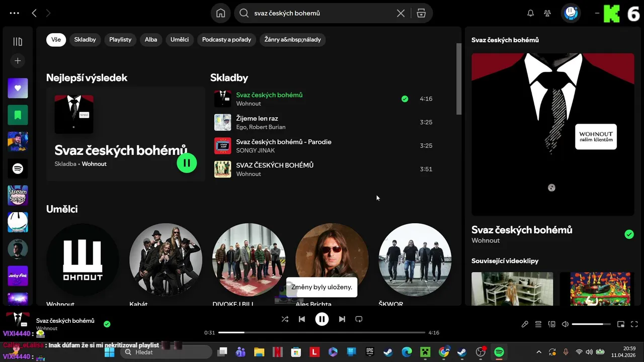Open the Jarky Fink playlist in the sidebar
The image size is (644, 362).
pos(18,276)
